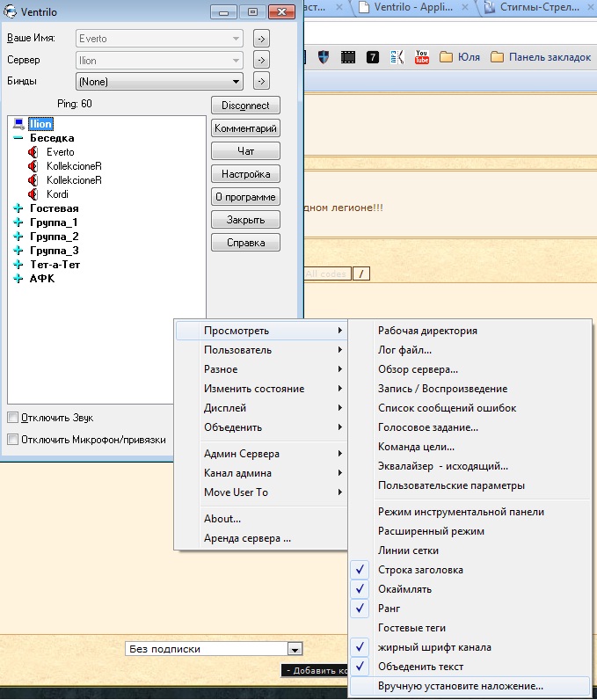The image size is (597, 700).
Task: Select the Ilion server computer icon
Action: 18,124
